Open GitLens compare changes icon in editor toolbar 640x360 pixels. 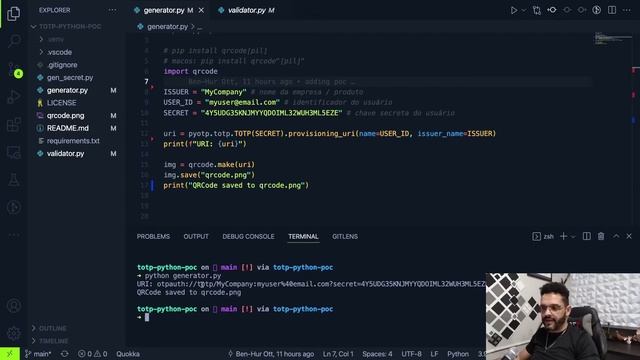click(x=537, y=10)
